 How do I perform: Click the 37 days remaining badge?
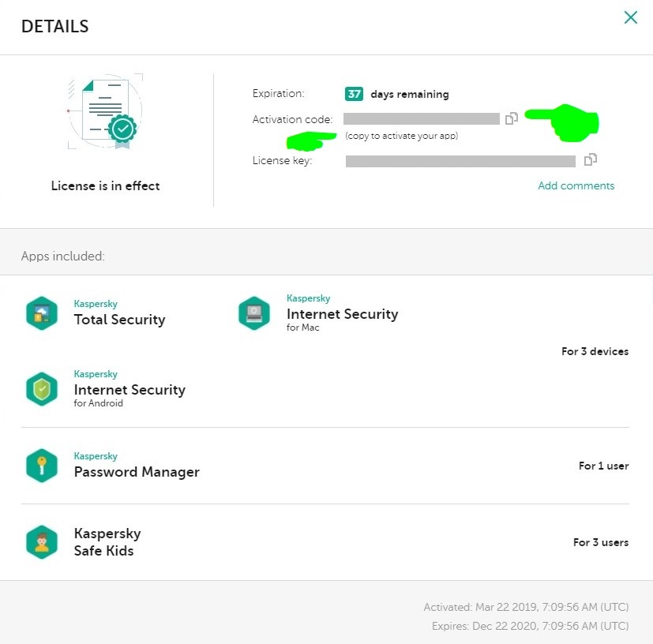[354, 94]
